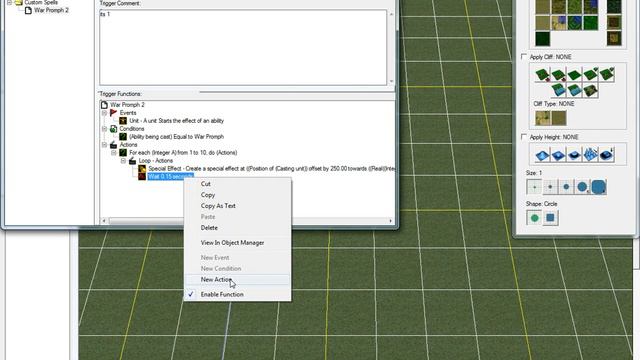Select the 'Special Effect - Create' action row
The image size is (640, 360).
[271, 169]
